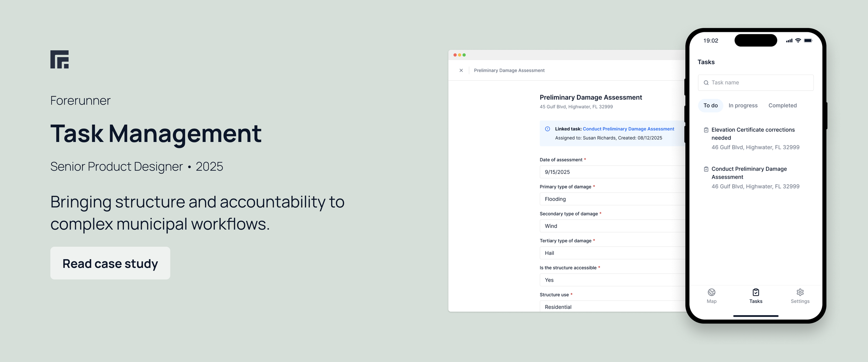Image resolution: width=868 pixels, height=362 pixels.
Task: Click the battery icon in phone status bar
Action: pyautogui.click(x=808, y=41)
